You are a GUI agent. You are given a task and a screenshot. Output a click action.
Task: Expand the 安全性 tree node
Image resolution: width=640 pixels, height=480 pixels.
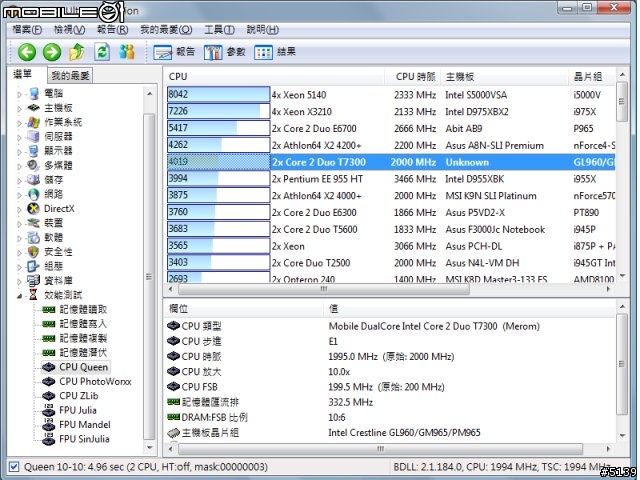coord(19,253)
